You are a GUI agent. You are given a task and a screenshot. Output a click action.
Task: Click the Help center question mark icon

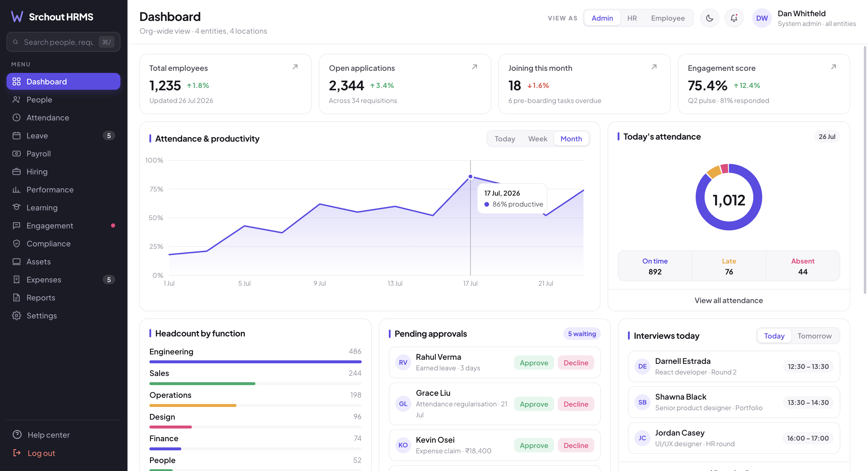[17, 435]
